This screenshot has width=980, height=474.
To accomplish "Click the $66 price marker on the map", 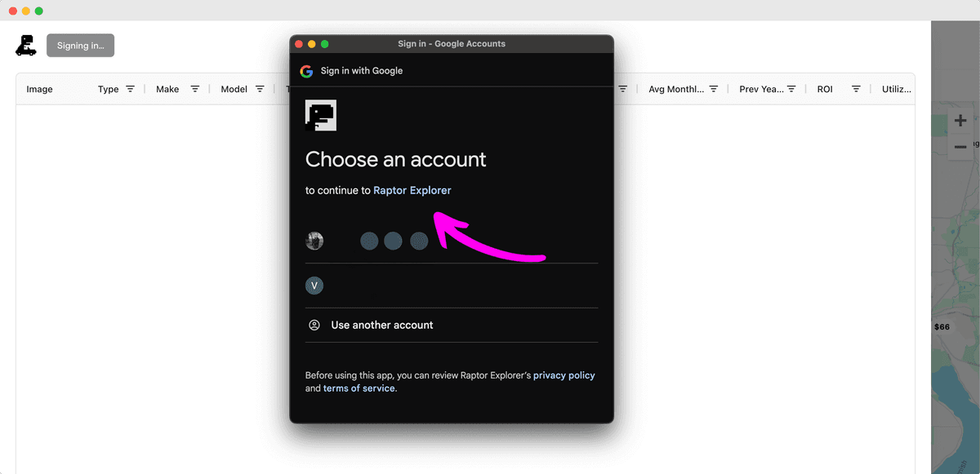I will tap(942, 326).
